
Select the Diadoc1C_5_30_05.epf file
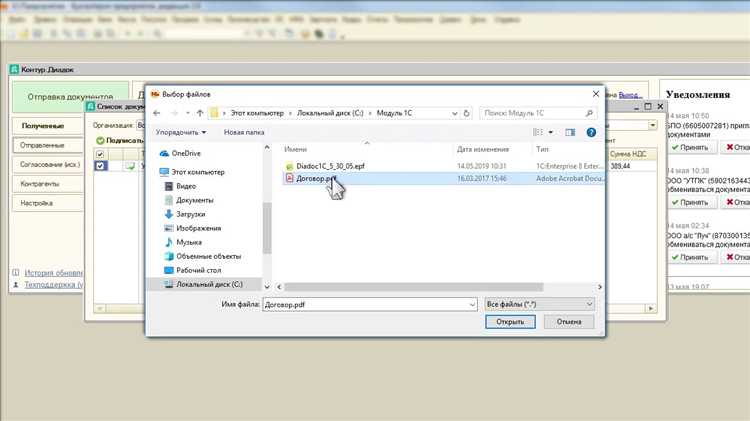[x=330, y=166]
